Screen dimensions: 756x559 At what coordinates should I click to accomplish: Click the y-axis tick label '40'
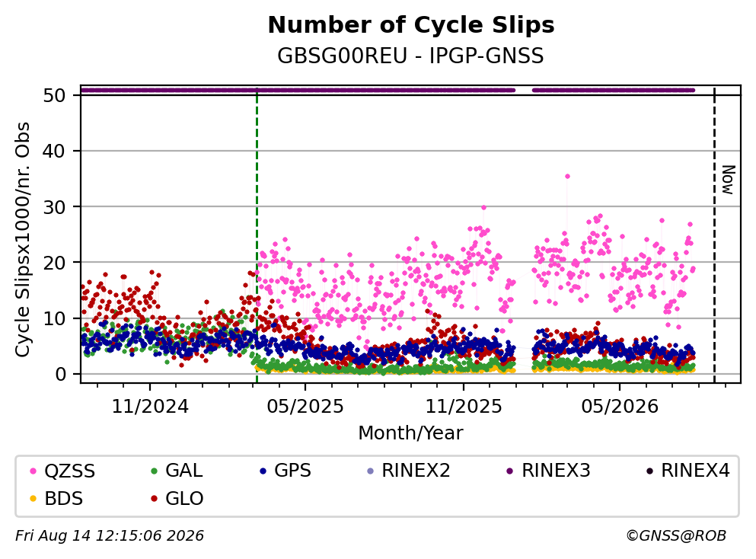coord(55,152)
